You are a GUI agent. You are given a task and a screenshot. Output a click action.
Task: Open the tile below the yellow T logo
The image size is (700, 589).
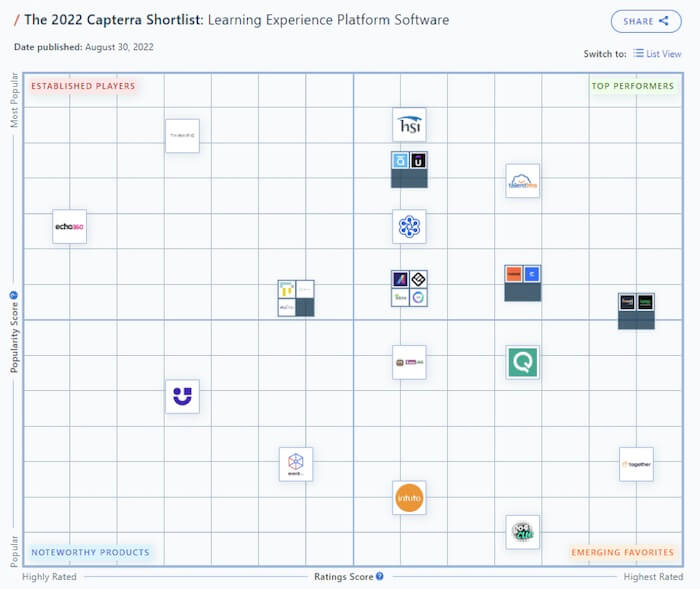pyautogui.click(x=287, y=307)
